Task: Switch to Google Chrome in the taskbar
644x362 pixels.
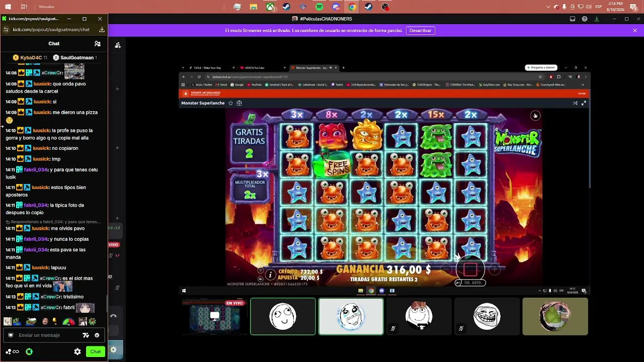Action: [352, 7]
